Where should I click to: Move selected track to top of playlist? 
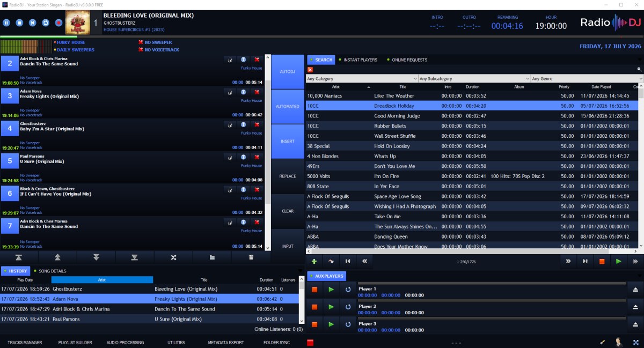(x=19, y=257)
